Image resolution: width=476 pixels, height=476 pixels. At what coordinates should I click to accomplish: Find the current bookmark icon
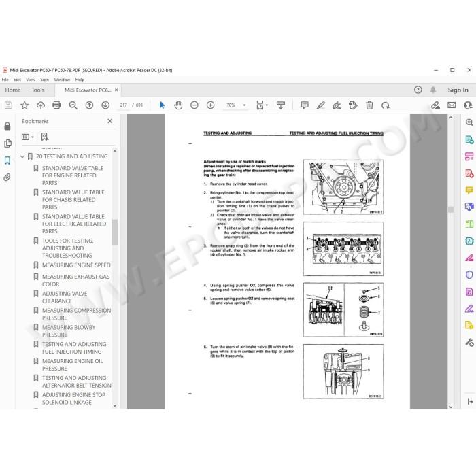45,137
